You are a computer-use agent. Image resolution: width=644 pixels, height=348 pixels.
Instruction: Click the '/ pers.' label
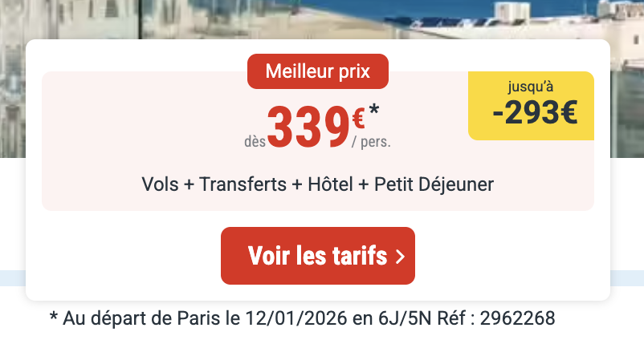coord(371,142)
